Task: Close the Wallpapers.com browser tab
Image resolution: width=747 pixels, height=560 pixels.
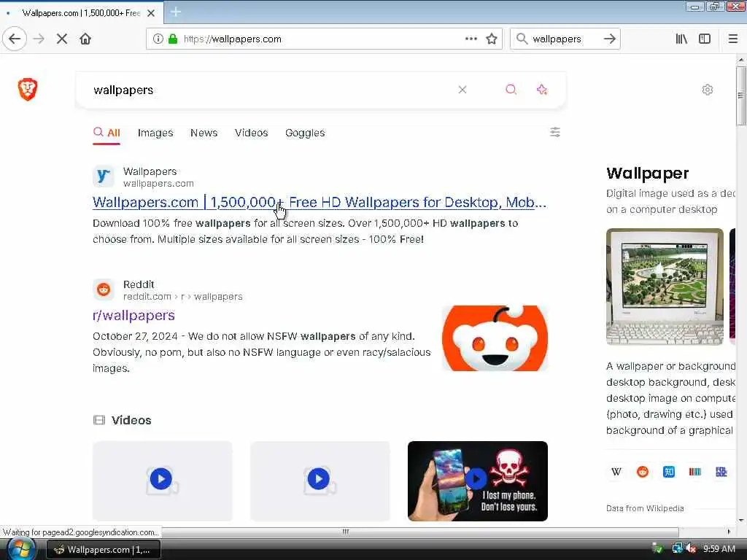Action: [151, 13]
